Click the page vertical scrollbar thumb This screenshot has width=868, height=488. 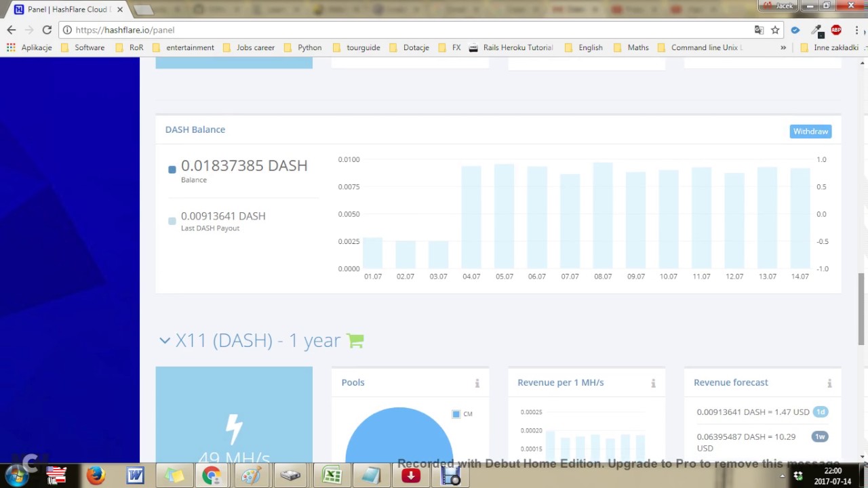point(862,309)
